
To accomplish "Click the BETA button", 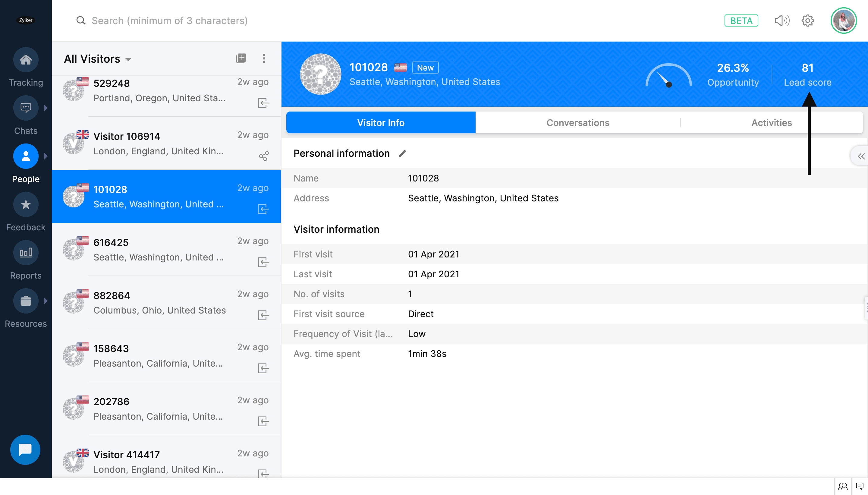I will click(741, 20).
